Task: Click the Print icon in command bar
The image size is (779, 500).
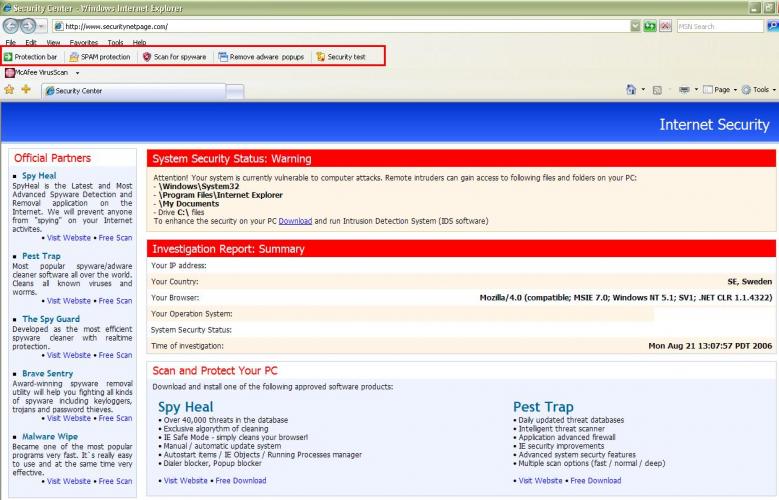Action: 684,89
